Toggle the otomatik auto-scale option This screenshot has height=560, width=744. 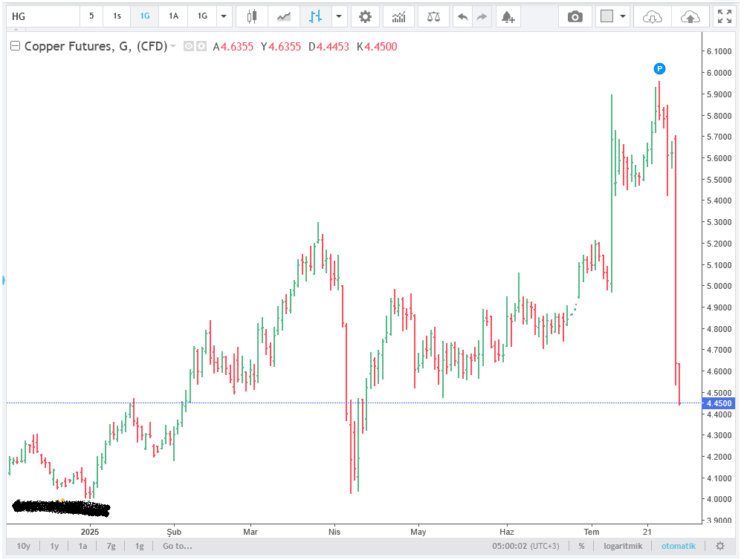[x=679, y=546]
